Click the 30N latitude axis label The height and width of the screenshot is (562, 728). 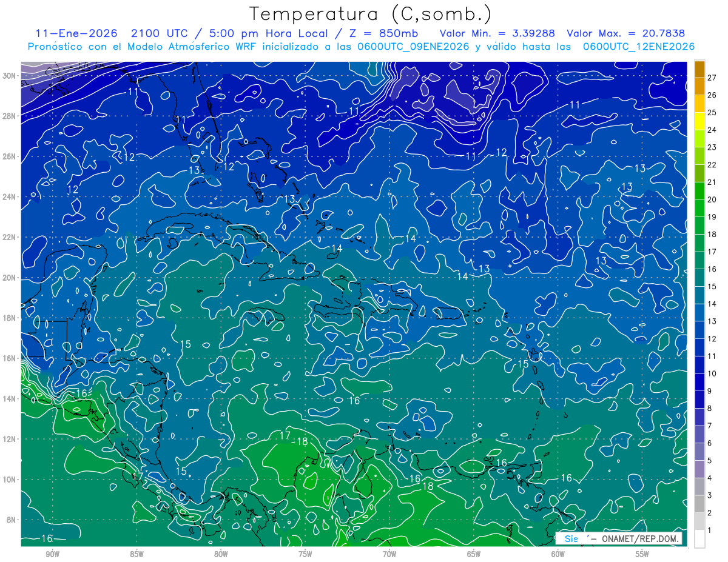10,76
